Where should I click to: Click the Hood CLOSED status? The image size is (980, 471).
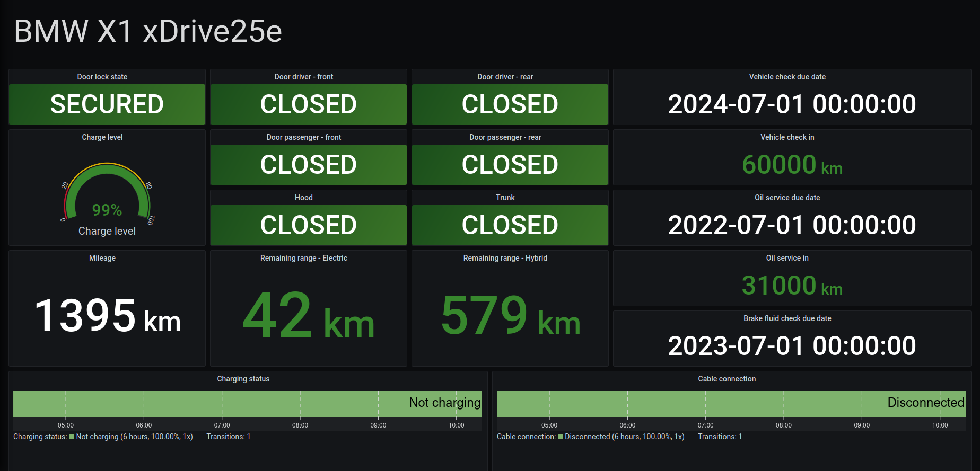tap(309, 225)
